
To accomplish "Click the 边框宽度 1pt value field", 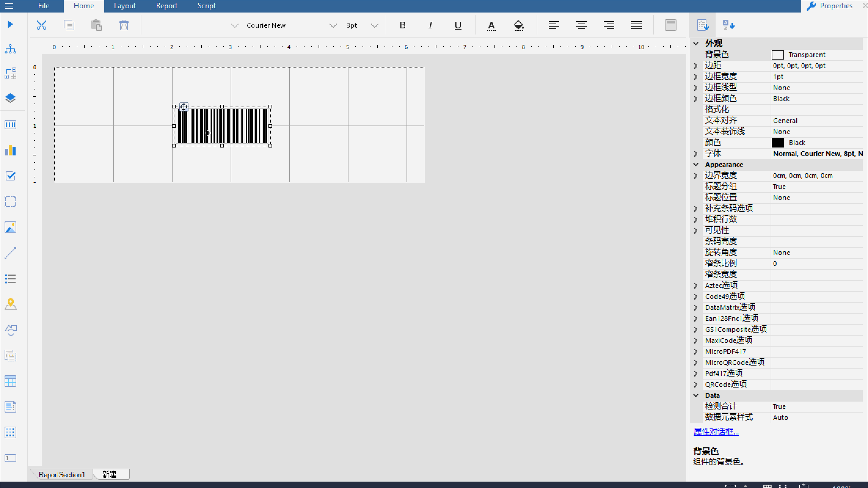I will pos(817,77).
